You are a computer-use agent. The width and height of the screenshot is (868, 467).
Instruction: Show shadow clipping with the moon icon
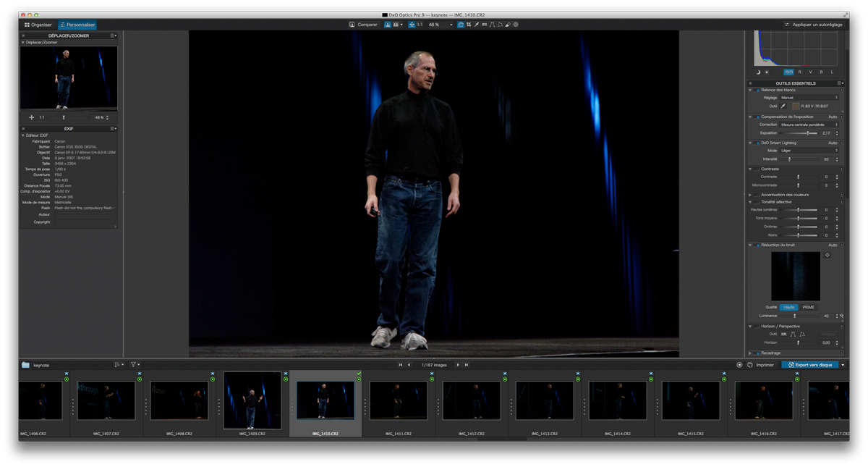coord(758,72)
